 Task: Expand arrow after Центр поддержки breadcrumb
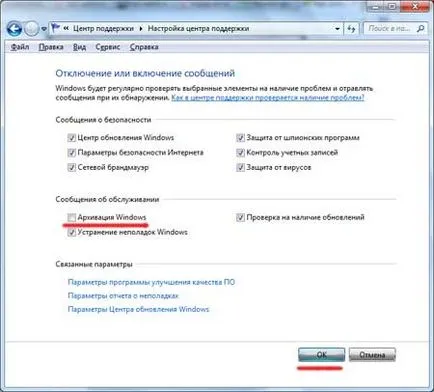point(141,29)
